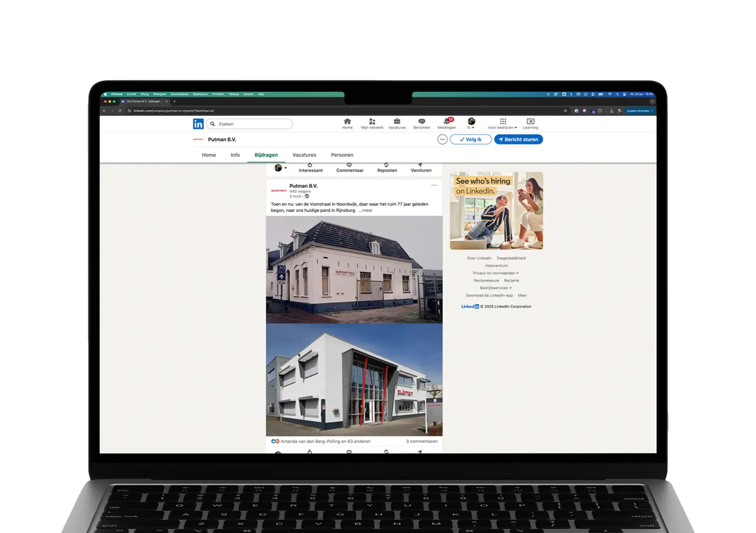
Task: Open the Vacatures briefcase icon in top navigation
Action: 397,121
